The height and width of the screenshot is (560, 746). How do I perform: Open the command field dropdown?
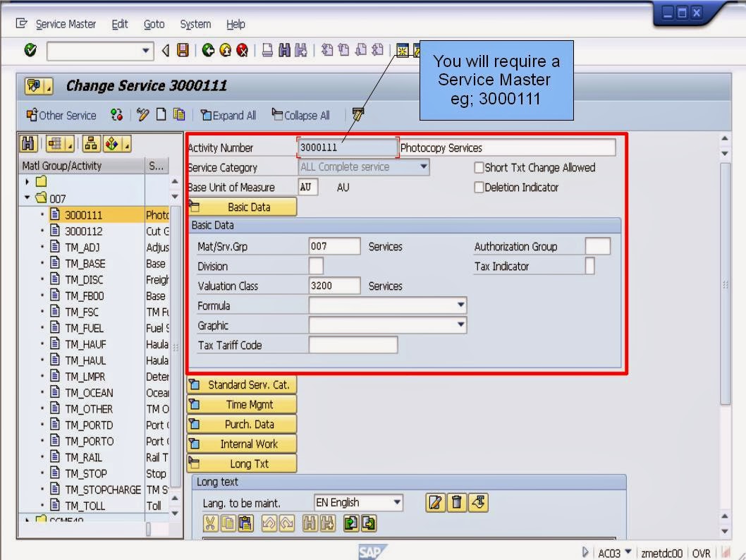[x=145, y=51]
